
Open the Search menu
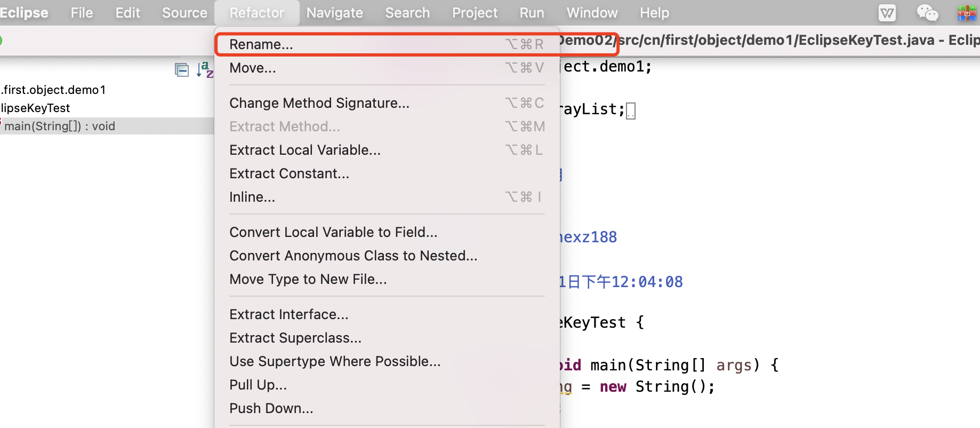tap(407, 13)
